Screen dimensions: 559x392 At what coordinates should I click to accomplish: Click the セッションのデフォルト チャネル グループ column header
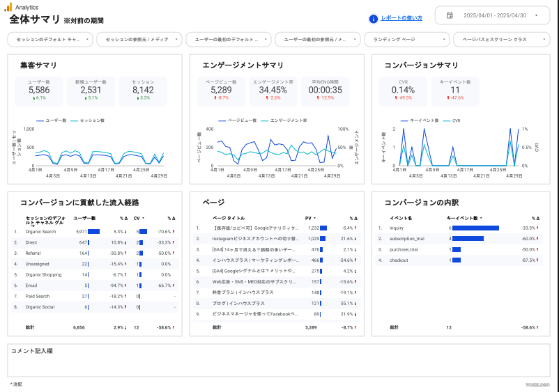[x=45, y=221]
